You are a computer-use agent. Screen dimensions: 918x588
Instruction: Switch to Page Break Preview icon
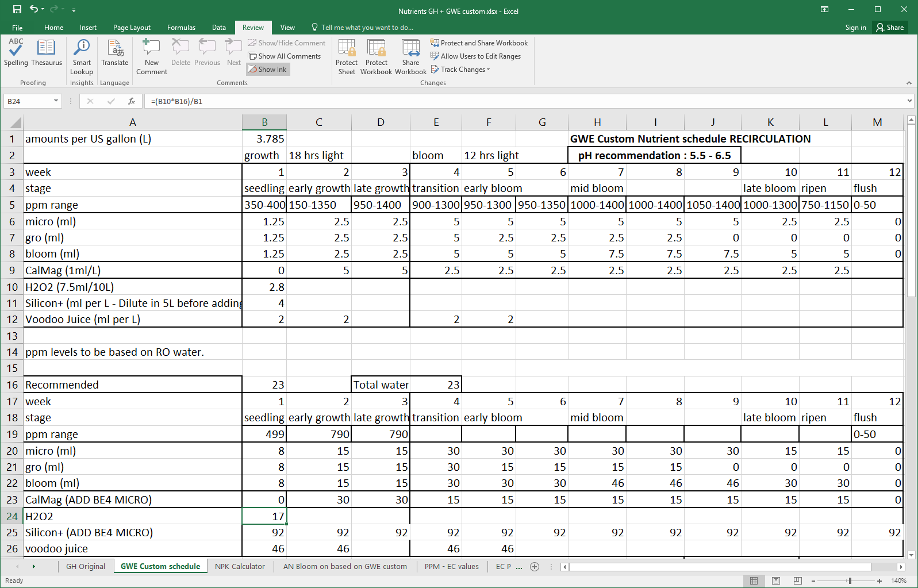(x=797, y=581)
